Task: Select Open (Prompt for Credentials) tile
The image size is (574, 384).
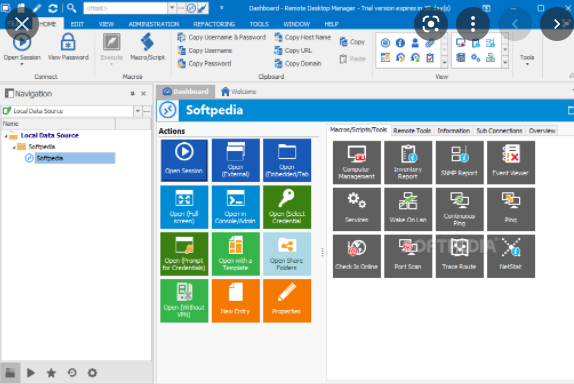Action: point(184,254)
